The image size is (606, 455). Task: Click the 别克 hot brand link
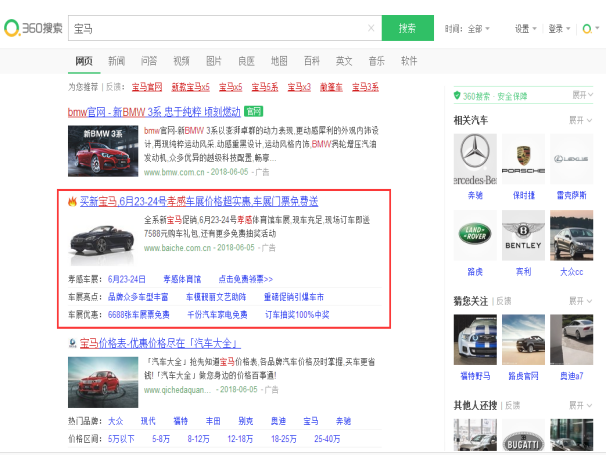[245, 421]
